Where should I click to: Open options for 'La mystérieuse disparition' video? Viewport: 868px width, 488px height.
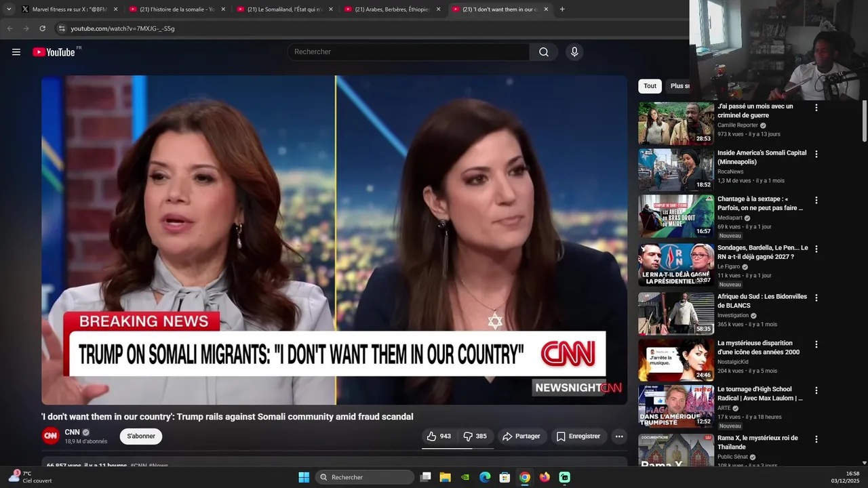816,344
